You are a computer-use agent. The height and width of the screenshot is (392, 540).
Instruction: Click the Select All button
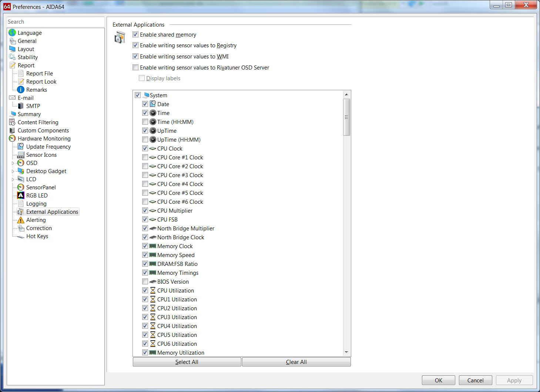pos(187,362)
